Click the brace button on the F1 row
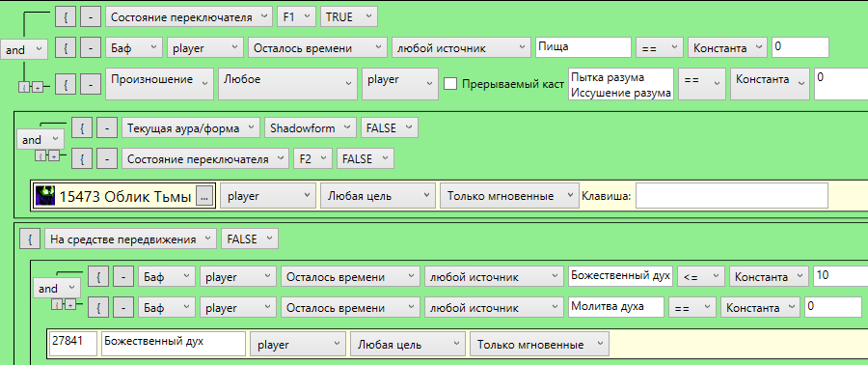The width and height of the screenshot is (868, 365). click(66, 17)
